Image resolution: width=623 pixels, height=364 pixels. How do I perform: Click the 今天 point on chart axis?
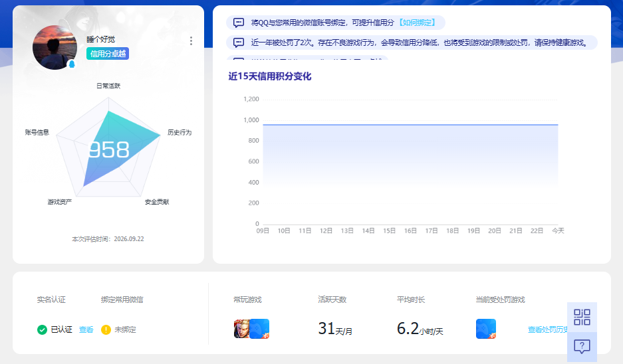(x=558, y=230)
